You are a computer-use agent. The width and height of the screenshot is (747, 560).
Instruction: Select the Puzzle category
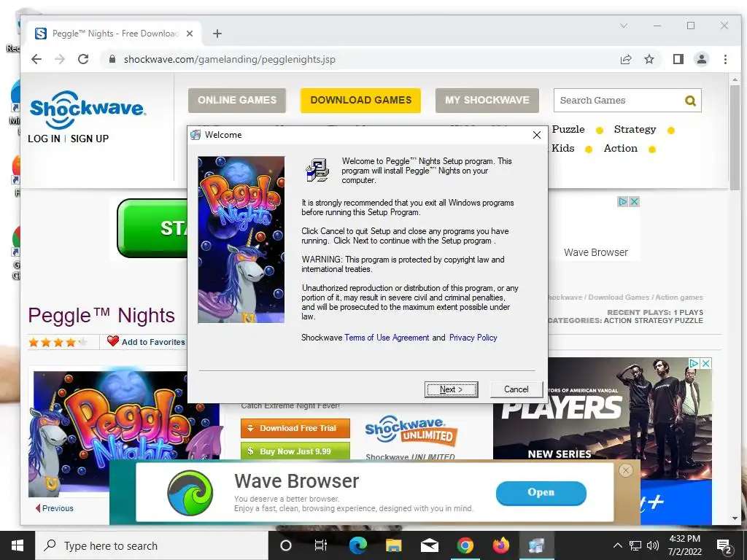point(568,130)
